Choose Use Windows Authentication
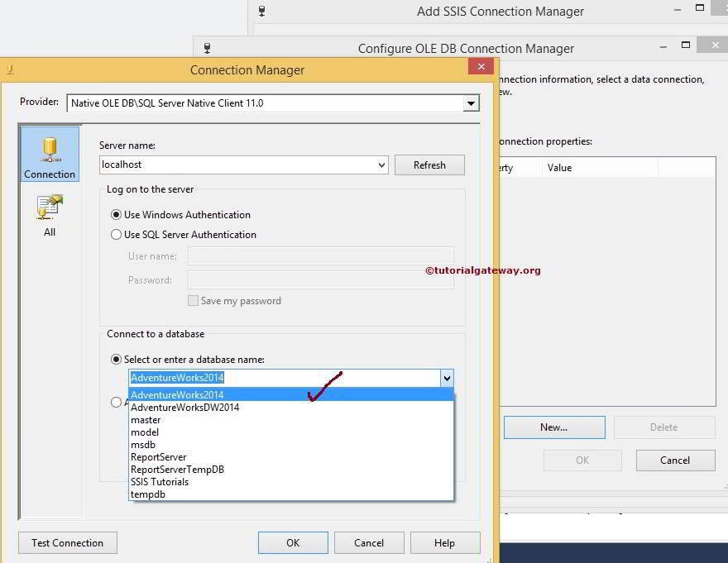Viewport: 728px width, 563px height. click(116, 215)
